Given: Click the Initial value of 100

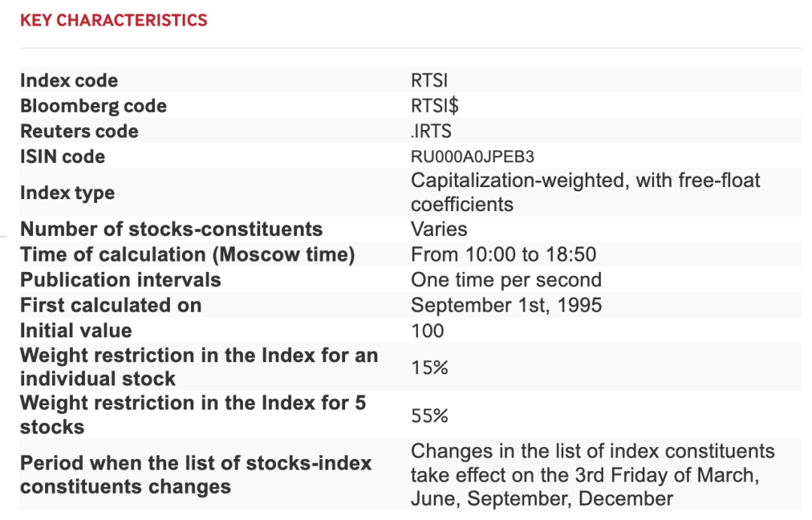Looking at the screenshot, I should [x=428, y=331].
